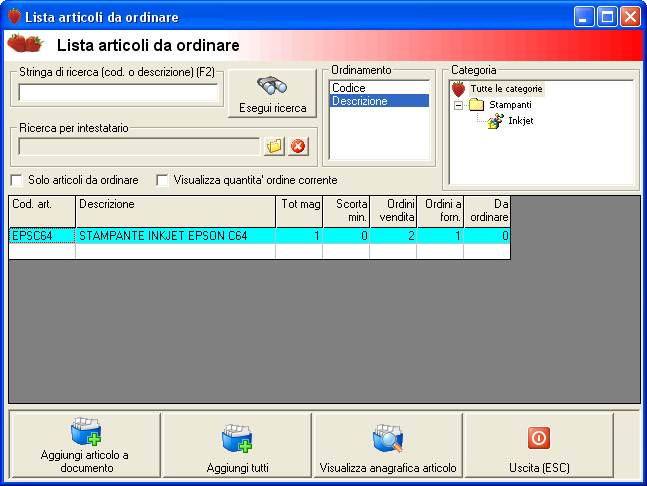Click the Aggiungi tutti button
The width and height of the screenshot is (647, 486).
pos(237,445)
